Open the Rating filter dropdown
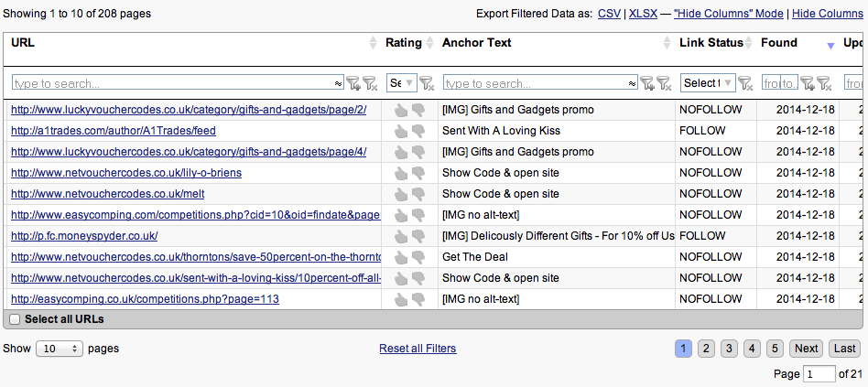868x387 pixels. pyautogui.click(x=401, y=82)
